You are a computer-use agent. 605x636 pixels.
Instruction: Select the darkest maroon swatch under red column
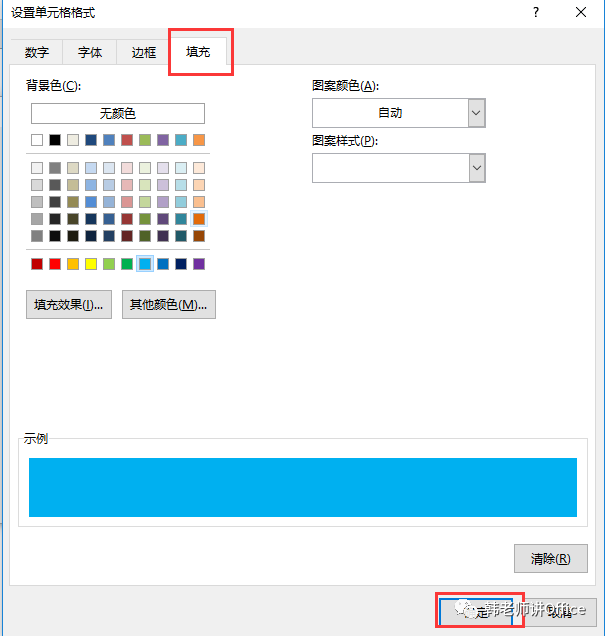click(127, 236)
